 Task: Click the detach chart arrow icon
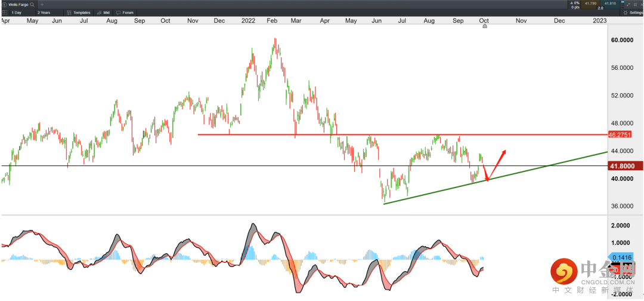pyautogui.click(x=628, y=5)
